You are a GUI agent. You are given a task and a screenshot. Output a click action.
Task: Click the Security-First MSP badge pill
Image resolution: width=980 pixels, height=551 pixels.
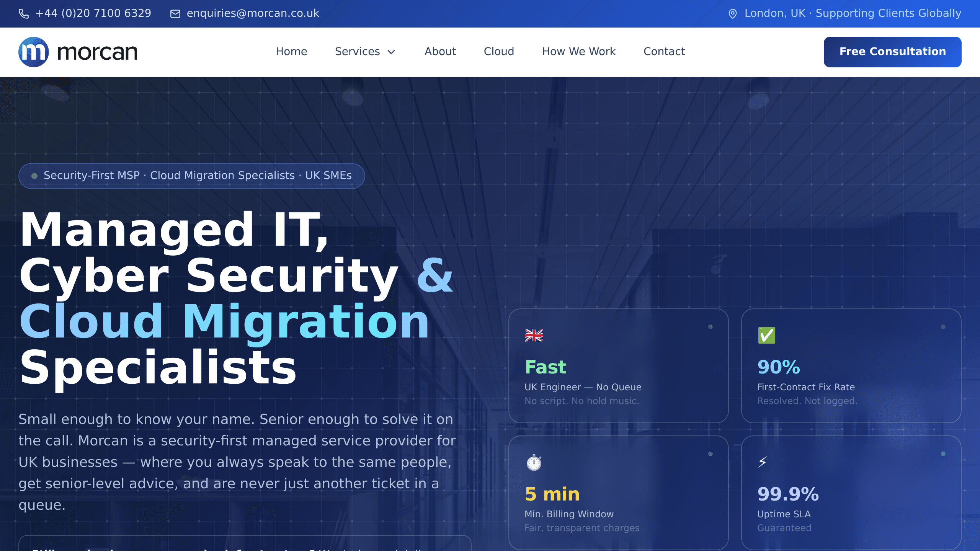(192, 176)
